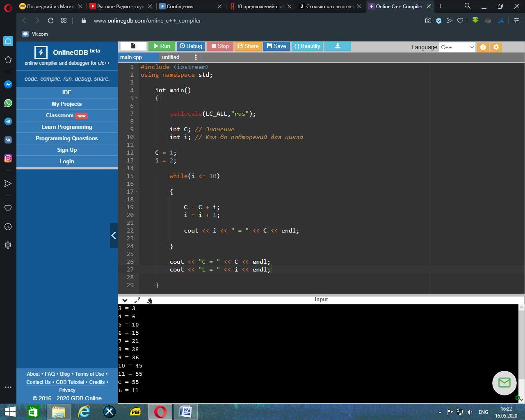Screen dimensions: 525x420
Task: Open Telegram from the Opera sidebar
Action: pyautogui.click(x=8, y=121)
